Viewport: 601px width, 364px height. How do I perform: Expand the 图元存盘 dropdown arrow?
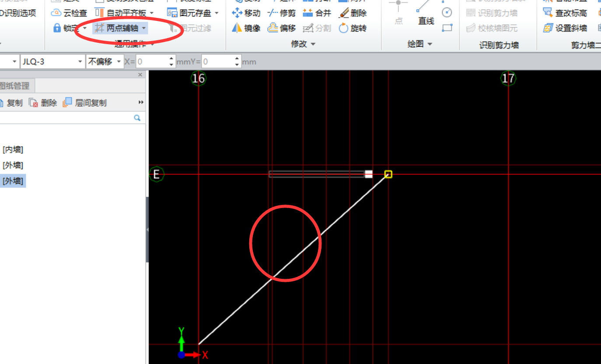tap(217, 13)
